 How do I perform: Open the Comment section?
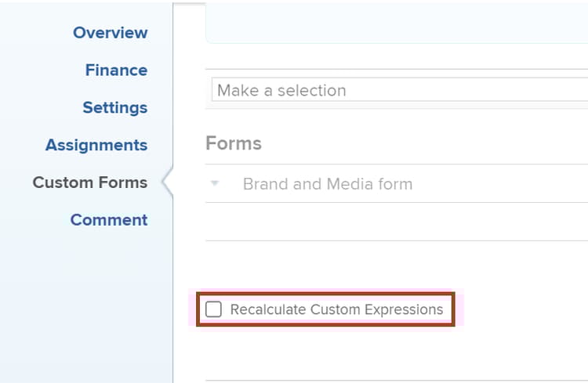point(109,221)
